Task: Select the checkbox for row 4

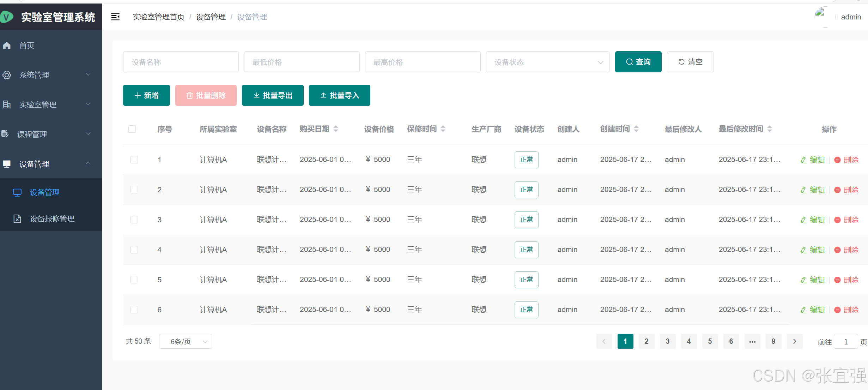Action: (x=134, y=250)
